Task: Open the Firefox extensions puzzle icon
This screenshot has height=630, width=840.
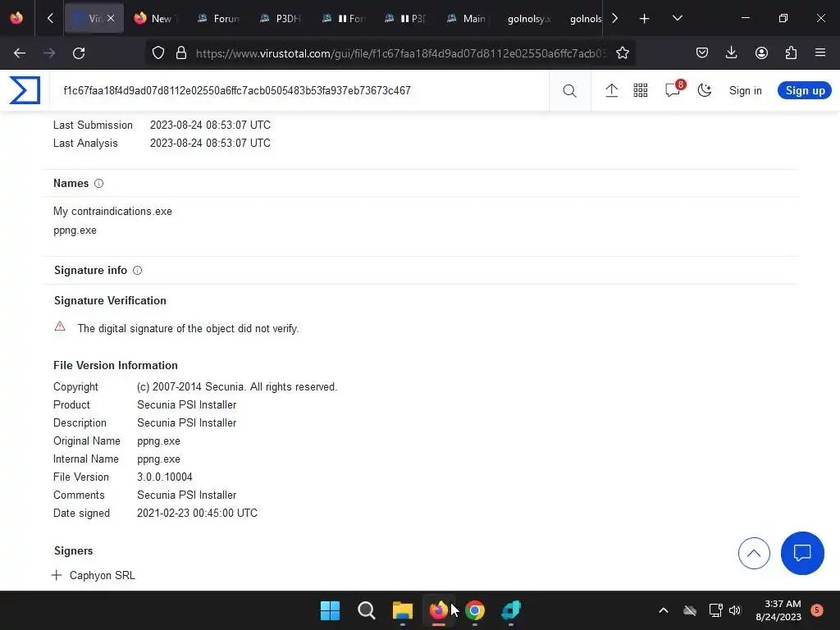Action: click(x=791, y=53)
